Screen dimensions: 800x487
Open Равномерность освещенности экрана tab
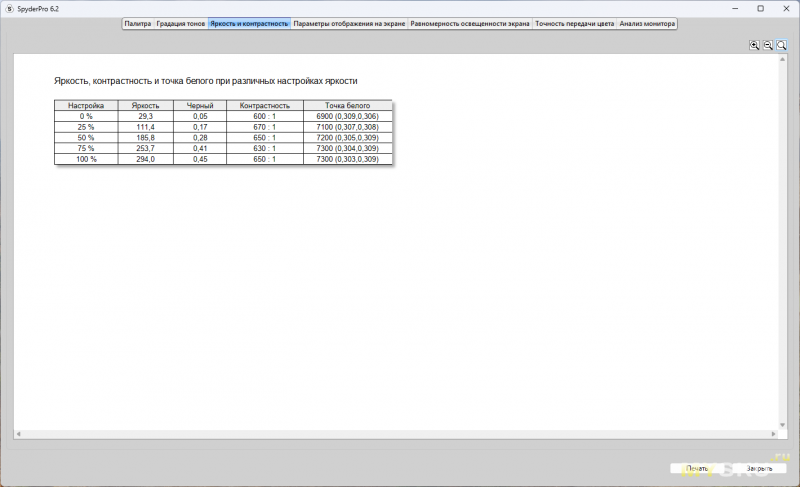(470, 23)
